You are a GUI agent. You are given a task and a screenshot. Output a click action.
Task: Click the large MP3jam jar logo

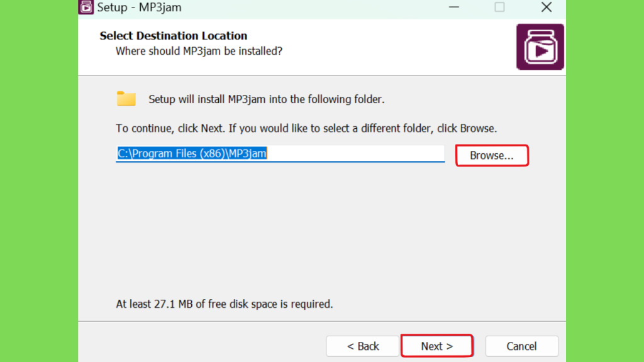[540, 47]
